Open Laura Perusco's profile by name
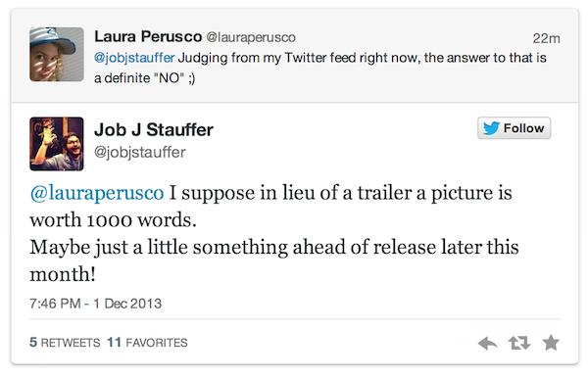588x378 pixels. coord(148,36)
